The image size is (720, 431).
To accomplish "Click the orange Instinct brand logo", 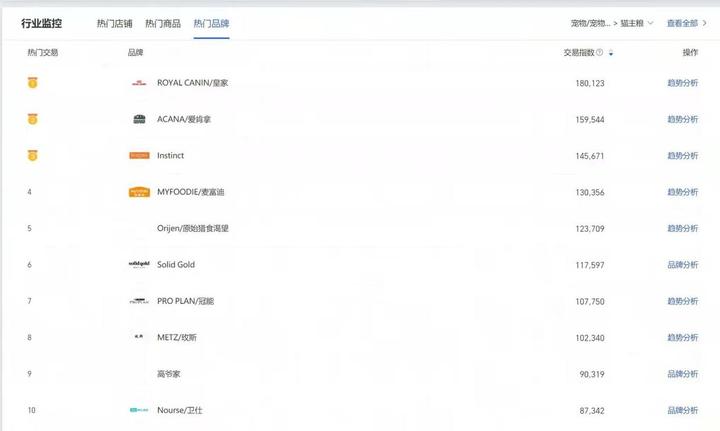I will (139, 156).
